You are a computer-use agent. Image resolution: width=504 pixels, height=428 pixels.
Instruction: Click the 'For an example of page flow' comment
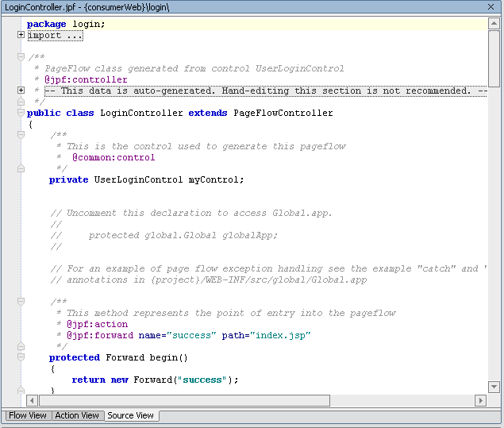[x=268, y=268]
